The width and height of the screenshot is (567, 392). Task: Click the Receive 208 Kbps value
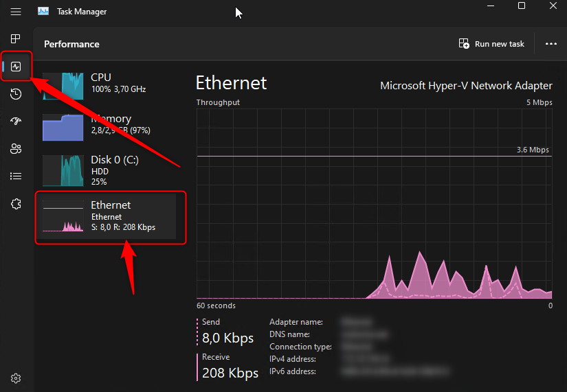point(230,373)
